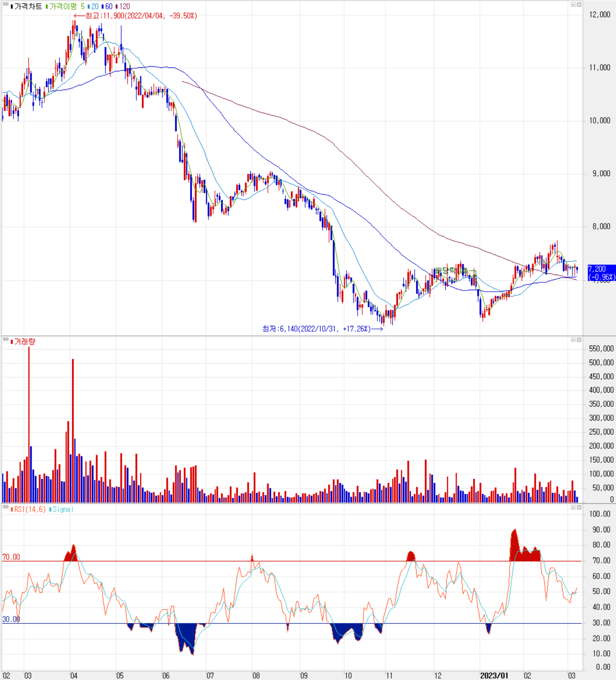Select the 거래량 legend label
This screenshot has height=680, width=616.
click(x=25, y=342)
